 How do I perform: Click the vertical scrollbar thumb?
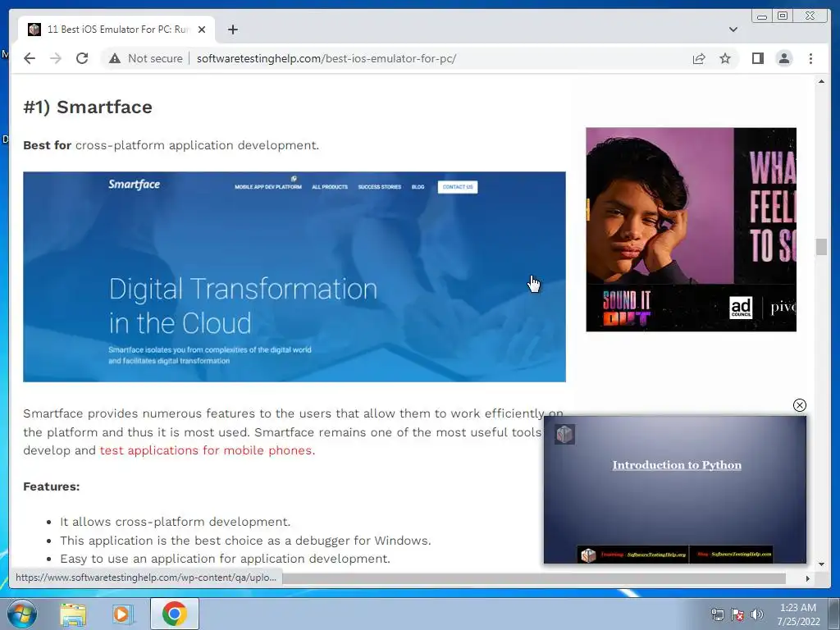pyautogui.click(x=821, y=247)
